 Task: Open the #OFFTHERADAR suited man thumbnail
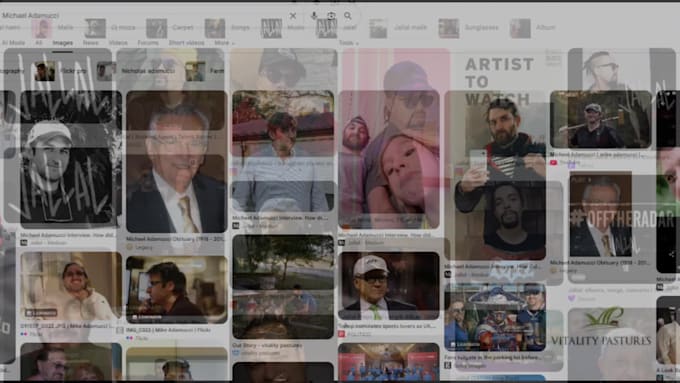point(601,214)
